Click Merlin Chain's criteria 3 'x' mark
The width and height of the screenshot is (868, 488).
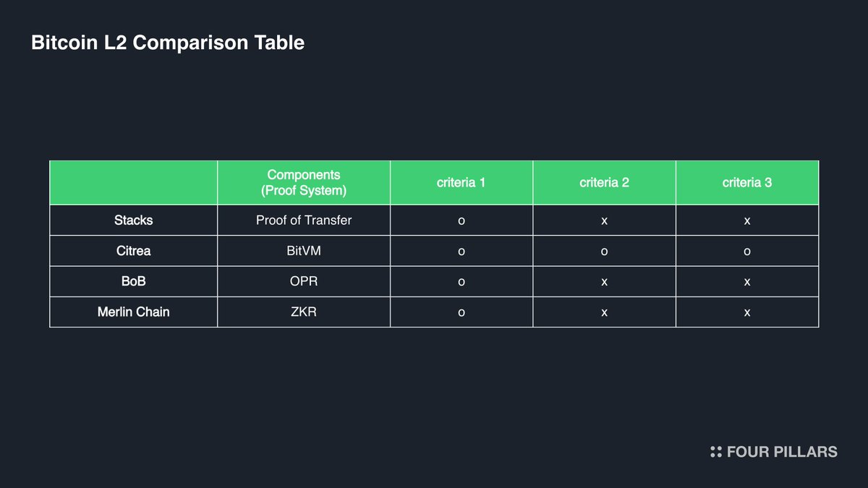[x=747, y=313]
